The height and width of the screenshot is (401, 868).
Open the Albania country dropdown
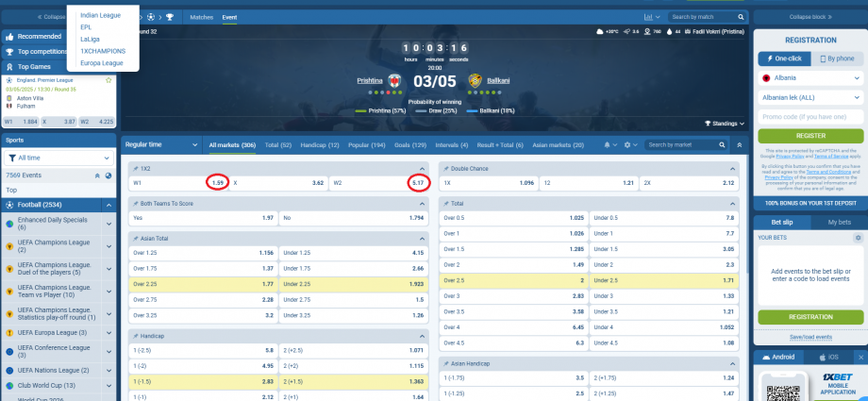[x=810, y=78]
